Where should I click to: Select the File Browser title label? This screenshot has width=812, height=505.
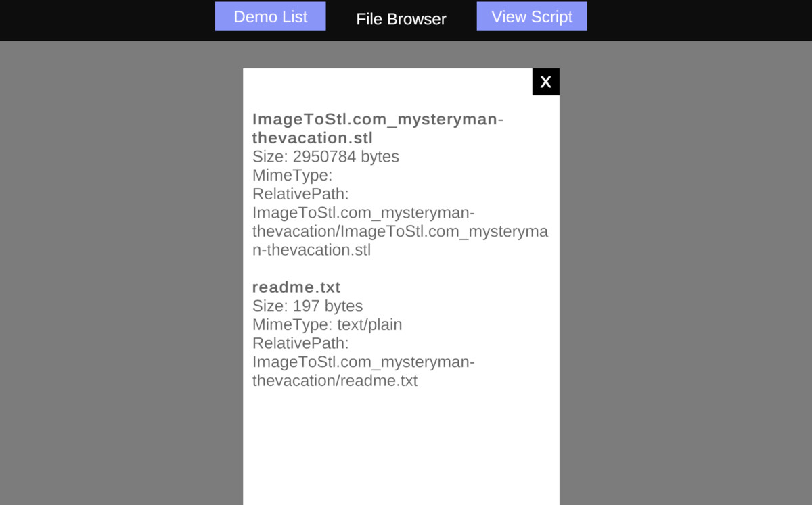(x=401, y=19)
